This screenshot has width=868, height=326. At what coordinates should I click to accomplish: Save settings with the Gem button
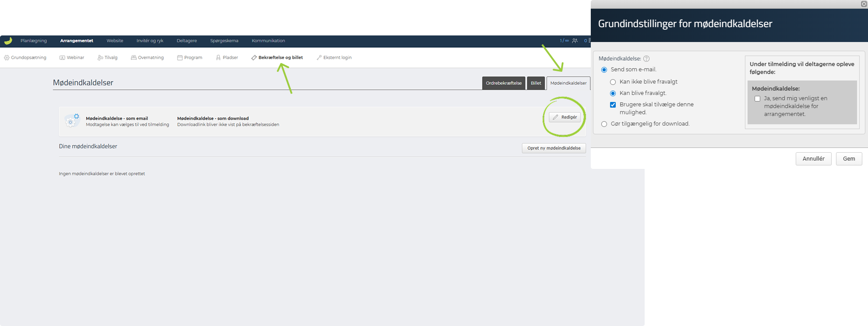[x=849, y=159]
